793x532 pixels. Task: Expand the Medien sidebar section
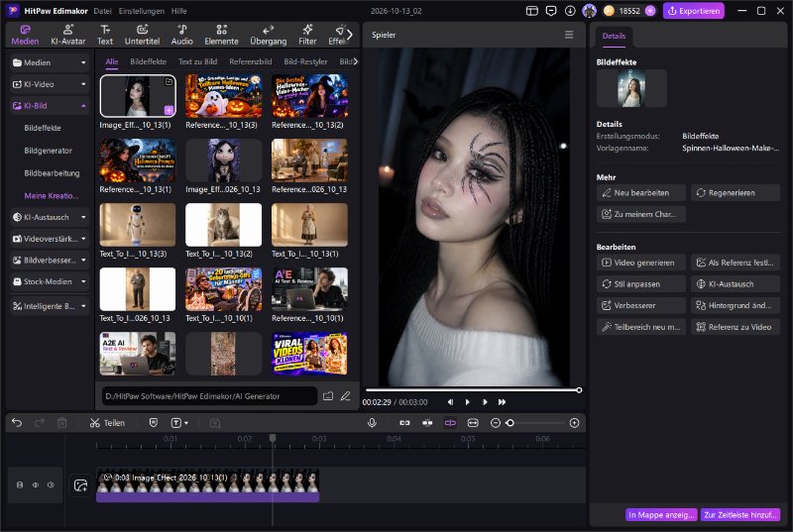(x=49, y=62)
